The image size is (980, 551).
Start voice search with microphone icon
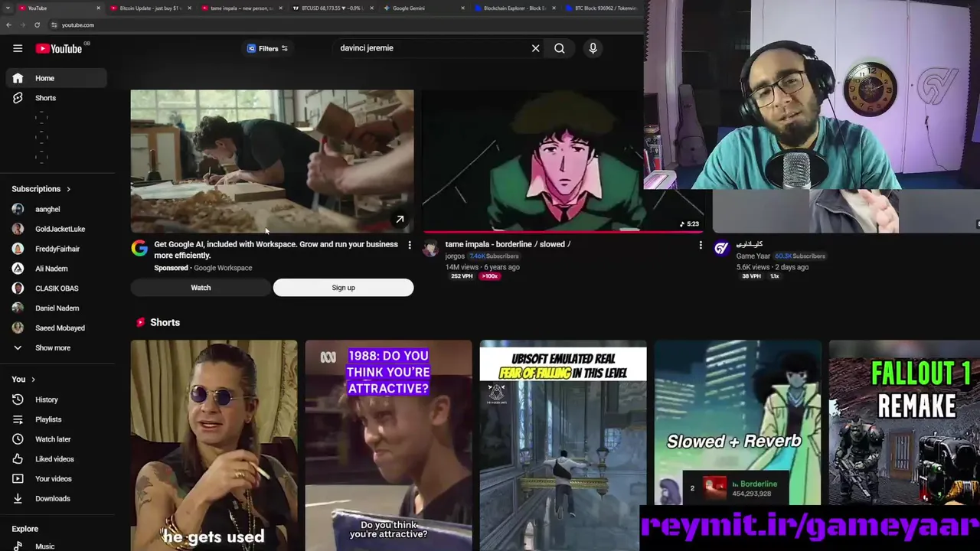point(593,48)
